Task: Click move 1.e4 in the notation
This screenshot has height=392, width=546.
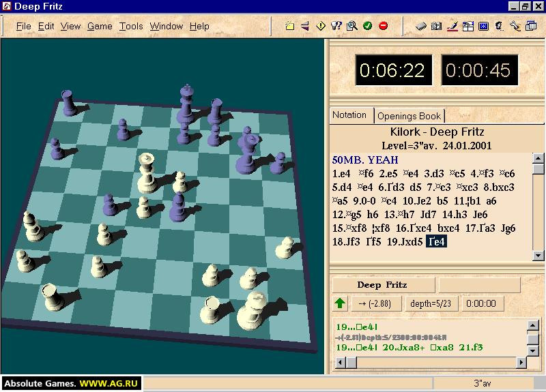Action: coord(341,174)
